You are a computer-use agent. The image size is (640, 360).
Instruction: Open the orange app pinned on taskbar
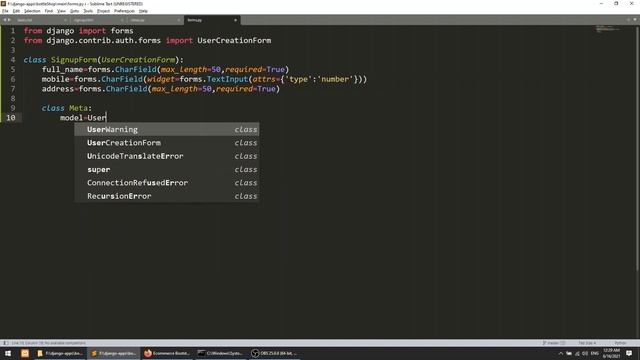tap(25, 353)
